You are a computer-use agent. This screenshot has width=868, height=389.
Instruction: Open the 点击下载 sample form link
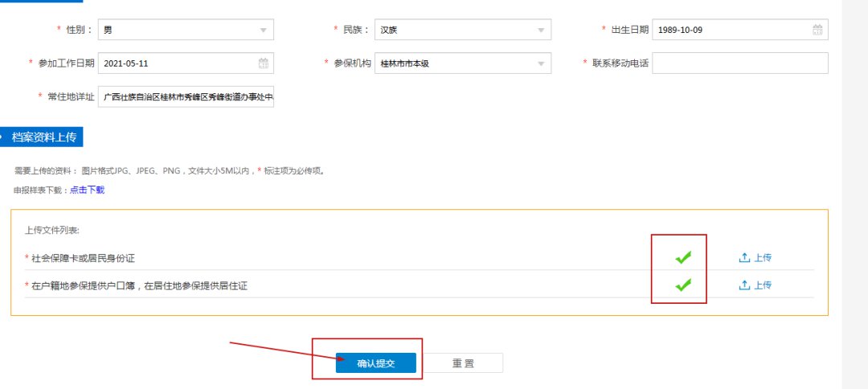click(x=87, y=190)
